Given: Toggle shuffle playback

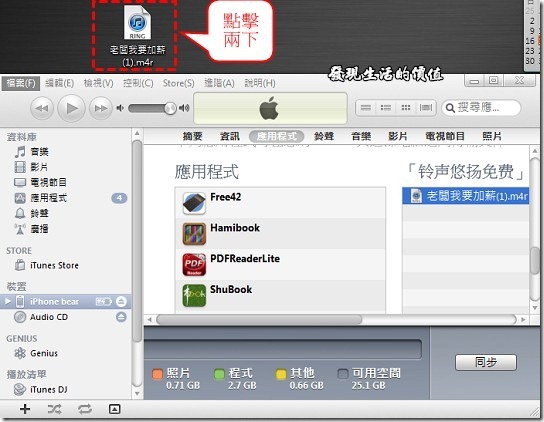Looking at the screenshot, I should click(54, 409).
